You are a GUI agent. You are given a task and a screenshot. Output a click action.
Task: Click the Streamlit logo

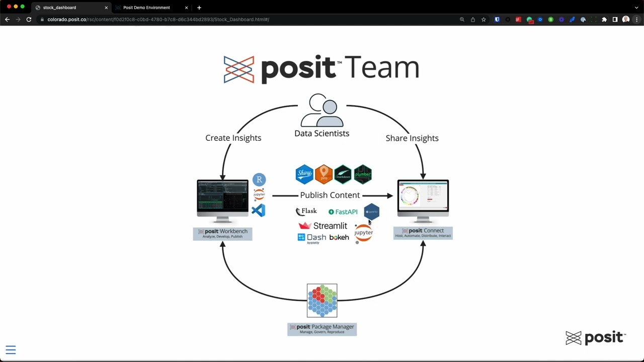[x=323, y=226]
